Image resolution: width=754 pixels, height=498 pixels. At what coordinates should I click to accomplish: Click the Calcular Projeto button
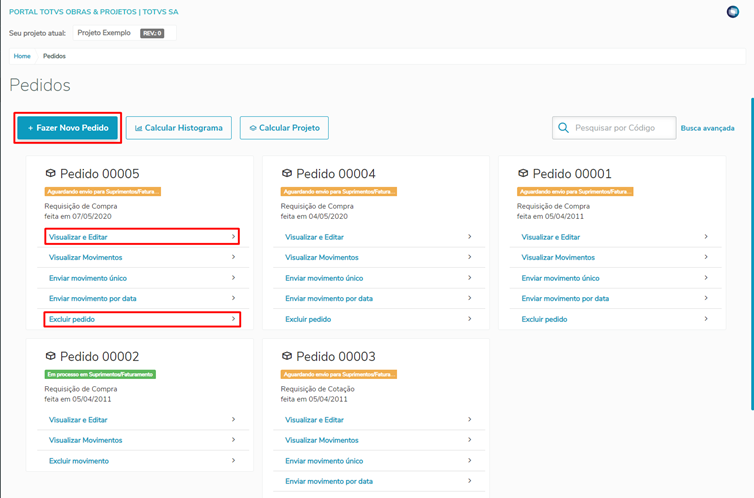(284, 128)
